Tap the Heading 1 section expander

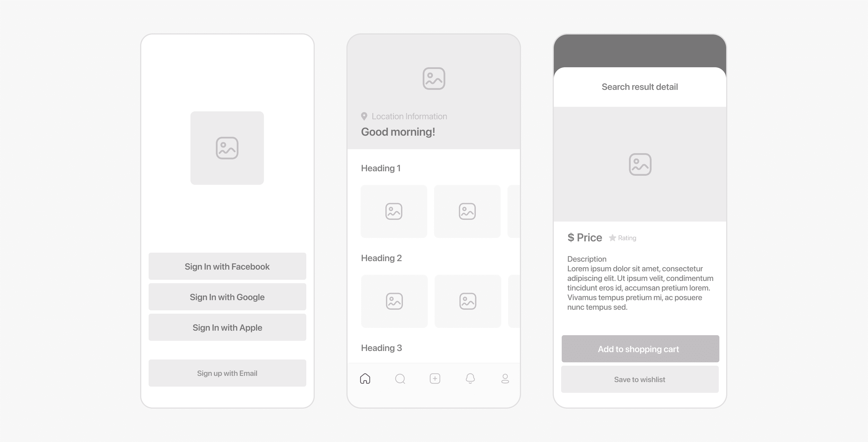[x=380, y=168]
